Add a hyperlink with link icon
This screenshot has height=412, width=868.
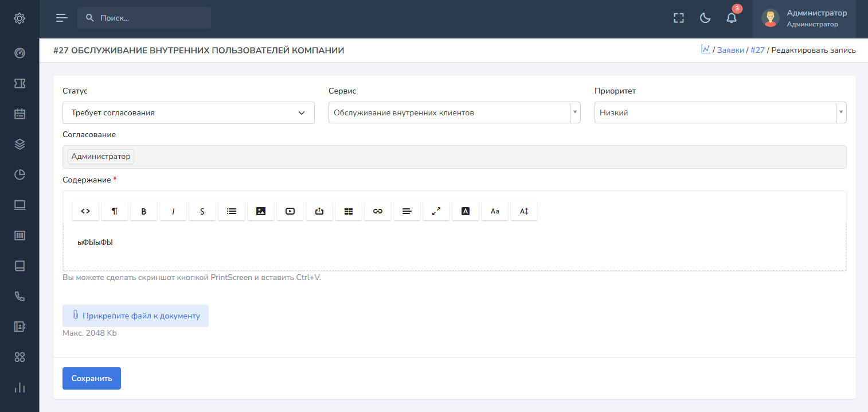(378, 211)
